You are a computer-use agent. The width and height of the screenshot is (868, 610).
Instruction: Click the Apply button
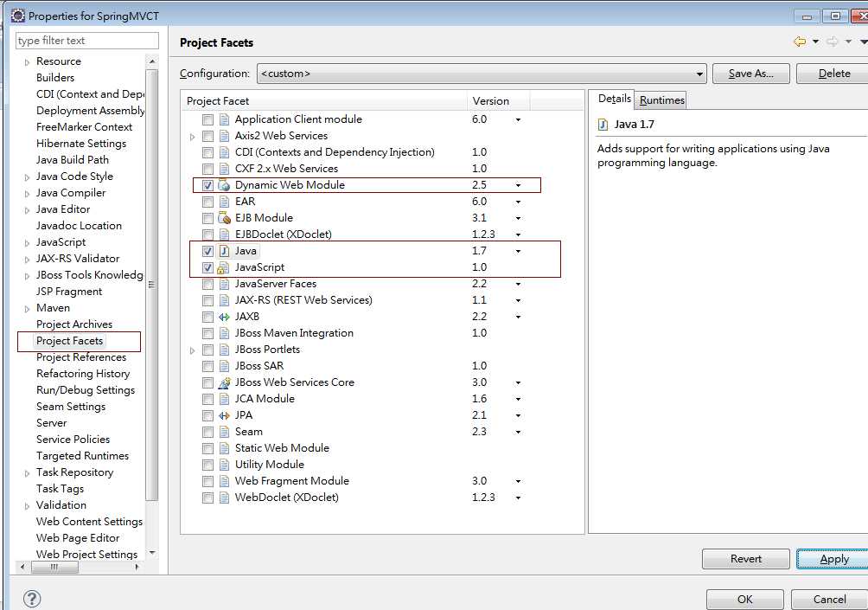[833, 558]
